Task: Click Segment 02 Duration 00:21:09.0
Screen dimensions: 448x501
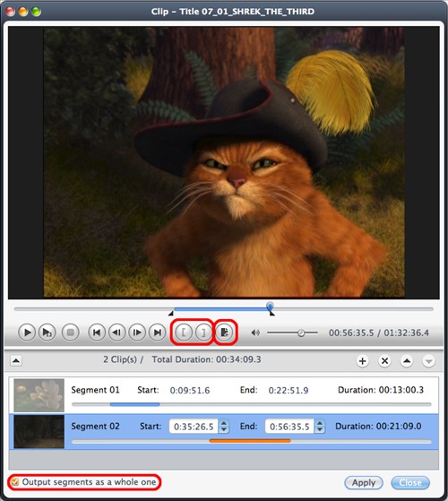Action: (x=378, y=427)
